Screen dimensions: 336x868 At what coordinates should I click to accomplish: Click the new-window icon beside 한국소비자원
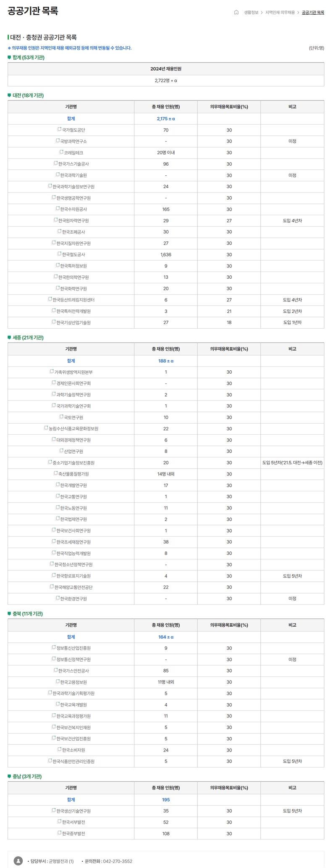[59, 749]
